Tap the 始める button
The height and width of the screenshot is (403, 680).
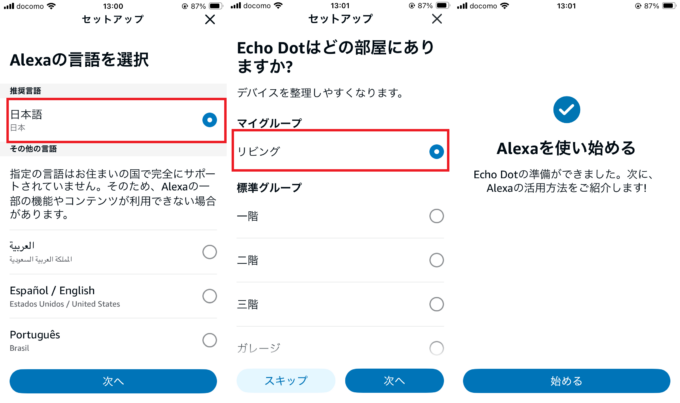(566, 381)
